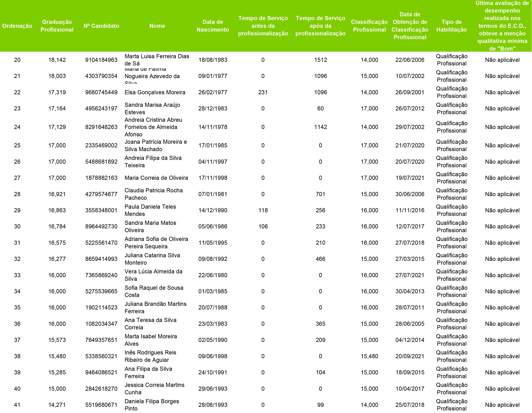This screenshot has width=532, height=413.
Task: Select the Data de Nascimento header
Action: (213, 26)
